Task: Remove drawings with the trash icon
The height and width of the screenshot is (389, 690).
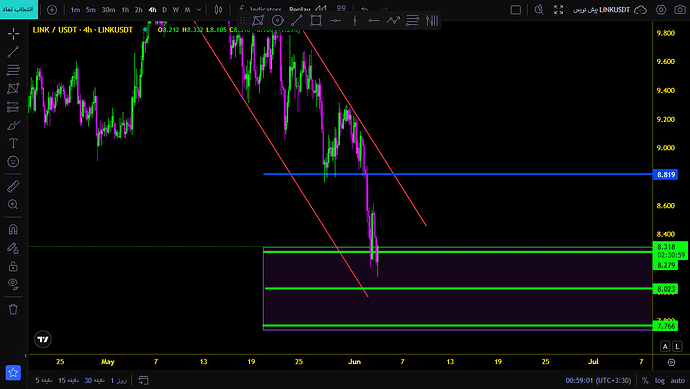Action: tap(13, 309)
